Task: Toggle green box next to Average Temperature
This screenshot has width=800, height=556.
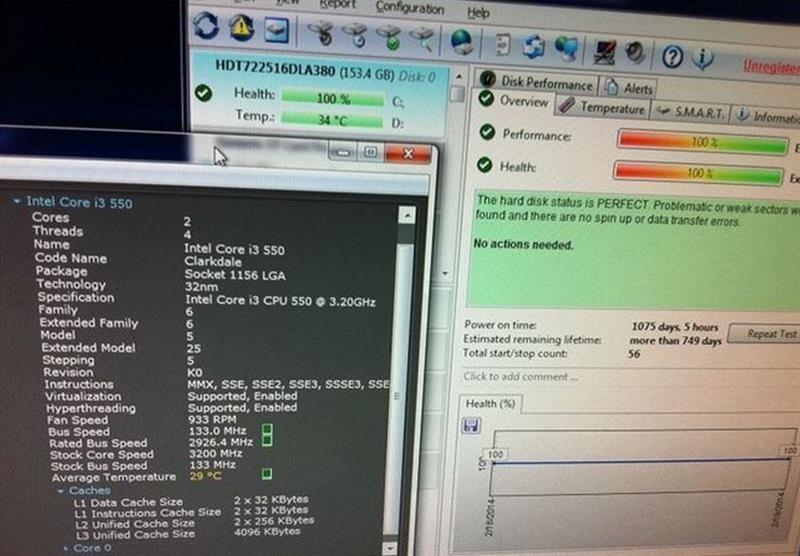Action: coord(266,474)
